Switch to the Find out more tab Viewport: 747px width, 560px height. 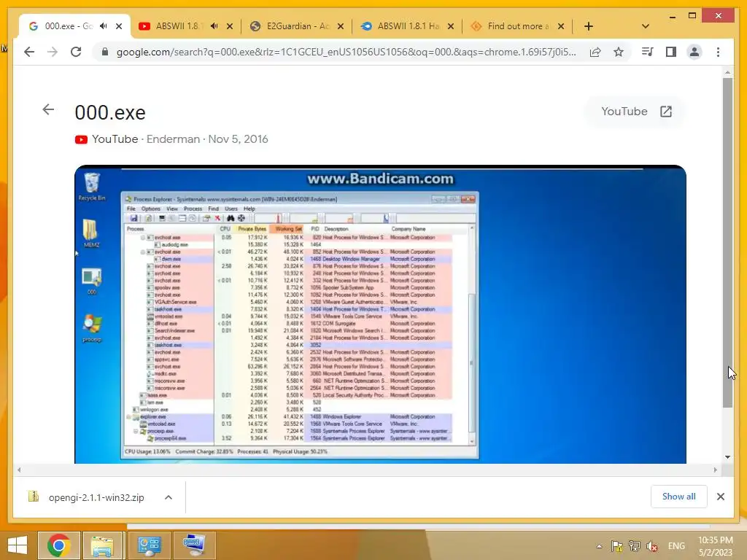[x=518, y=26]
